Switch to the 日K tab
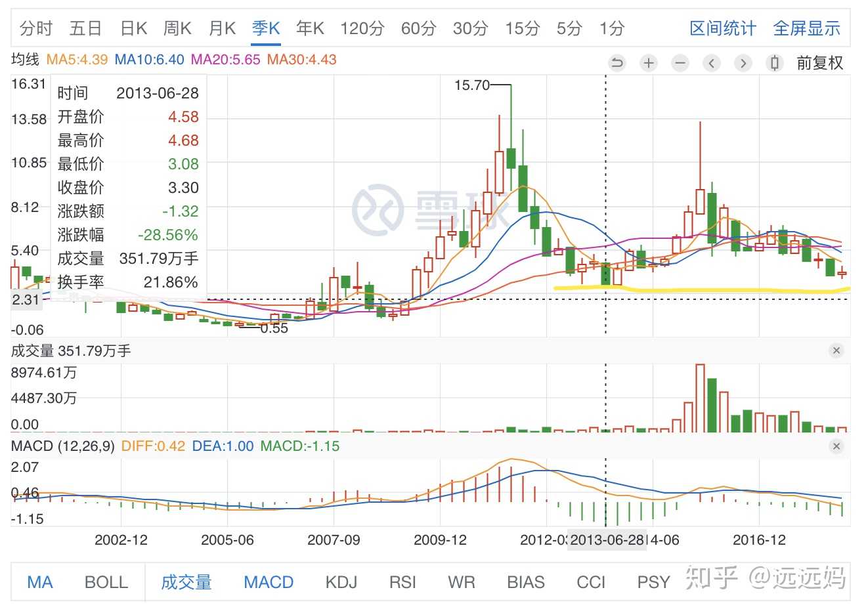 click(134, 28)
